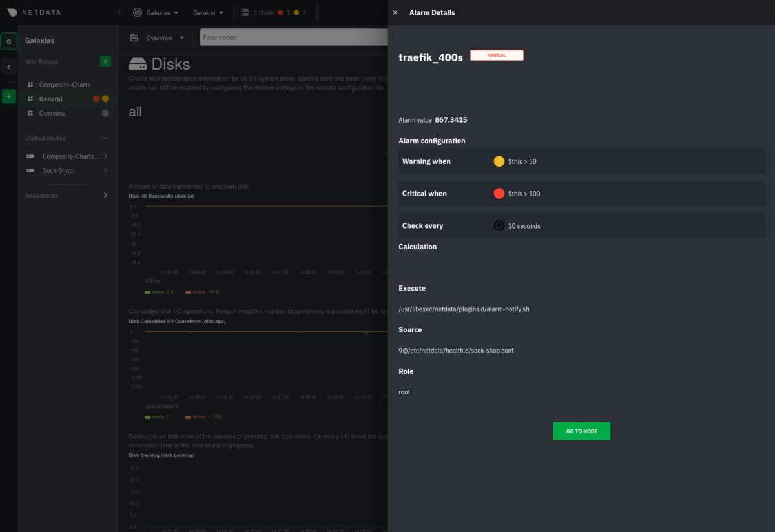Open the Galaxias space dropdown
The height and width of the screenshot is (532, 775).
click(158, 13)
